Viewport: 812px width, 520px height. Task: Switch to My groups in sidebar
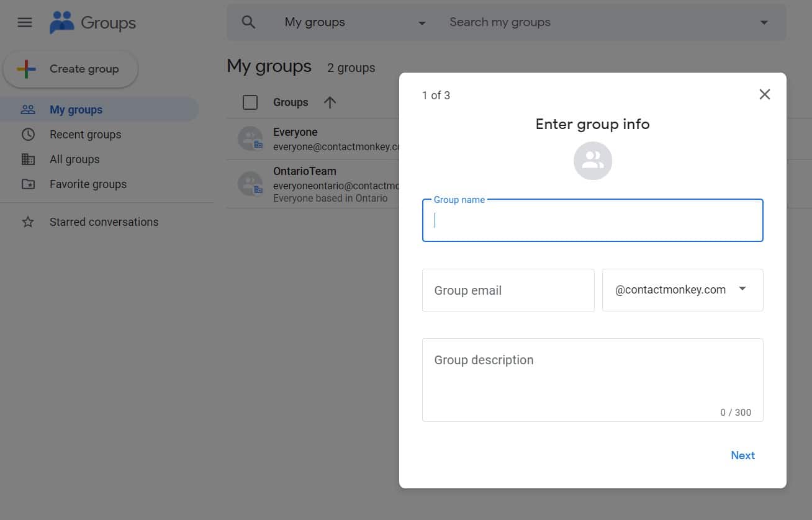pos(76,109)
